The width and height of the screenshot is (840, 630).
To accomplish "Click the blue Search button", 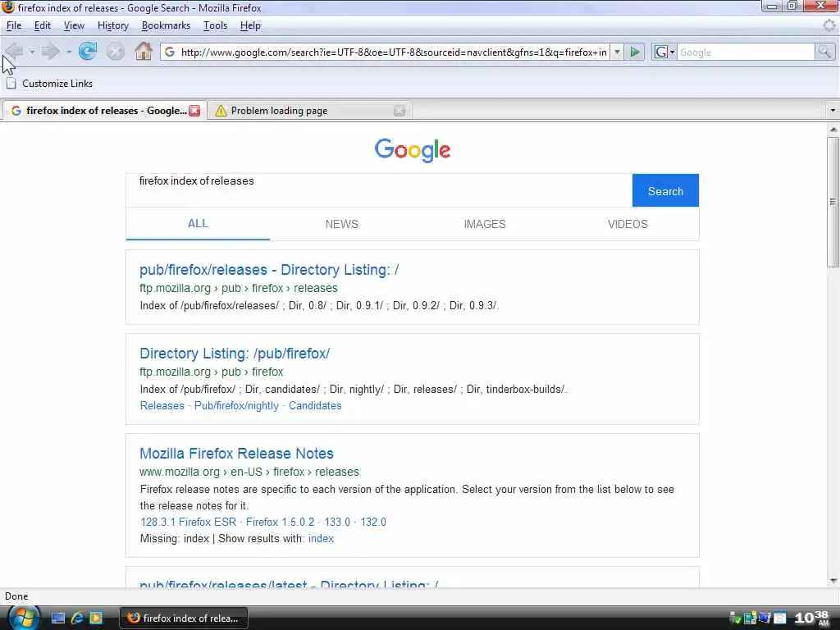I will pos(665,190).
